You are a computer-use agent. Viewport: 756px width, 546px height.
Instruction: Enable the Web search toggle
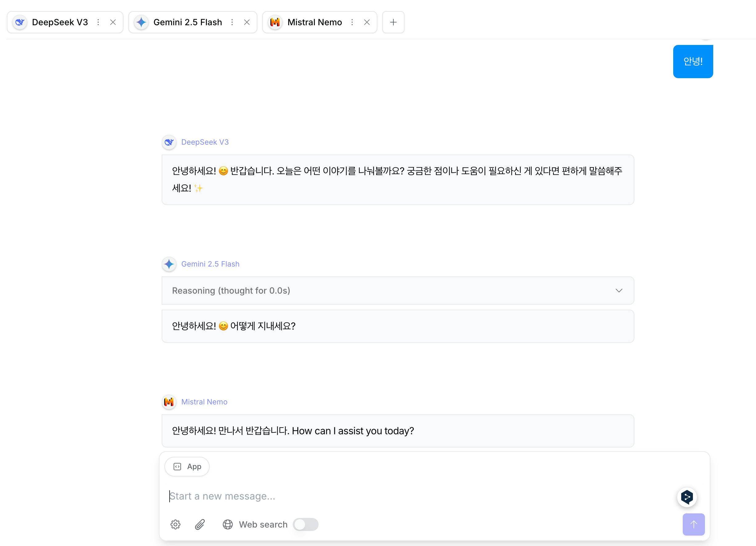click(x=306, y=524)
